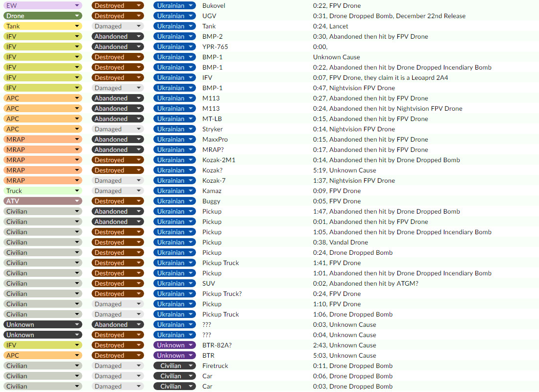The height and width of the screenshot is (392, 539).
Task: Select the 'MaxxPro' model cell
Action: pos(215,139)
